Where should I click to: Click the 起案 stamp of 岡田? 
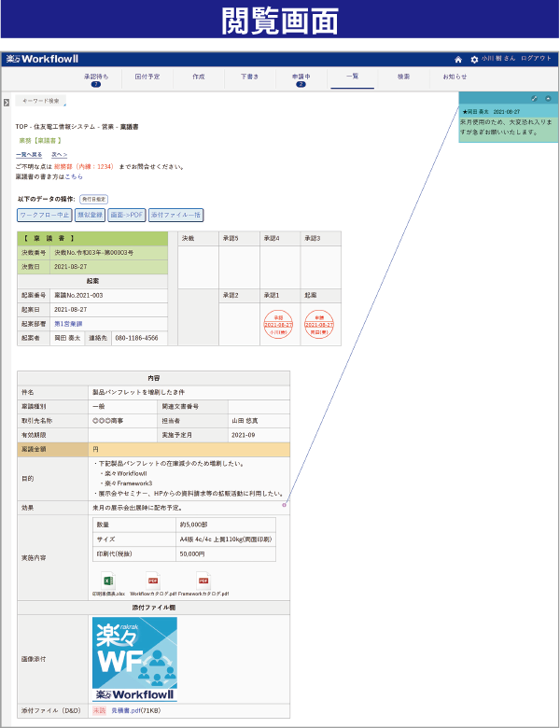(x=319, y=324)
